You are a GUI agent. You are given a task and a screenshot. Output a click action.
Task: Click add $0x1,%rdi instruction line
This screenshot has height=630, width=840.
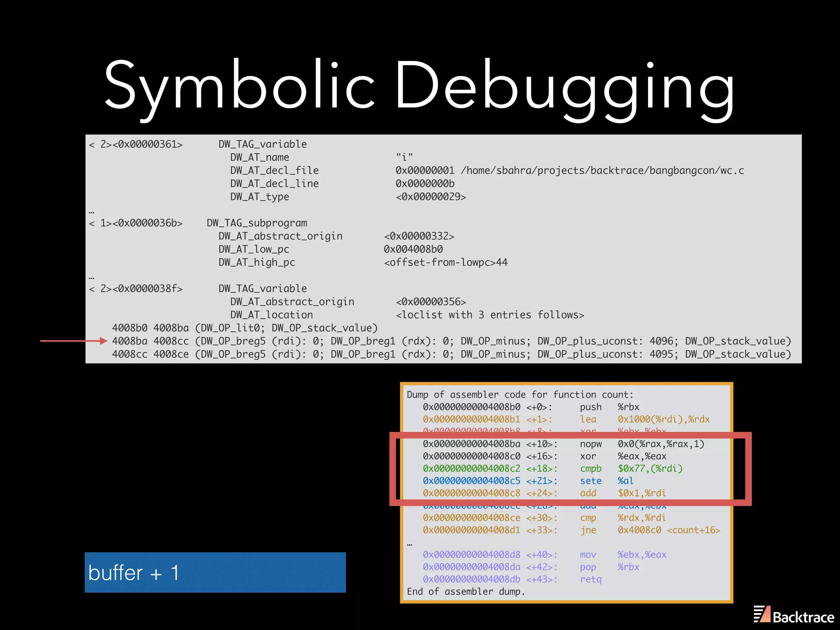[544, 493]
